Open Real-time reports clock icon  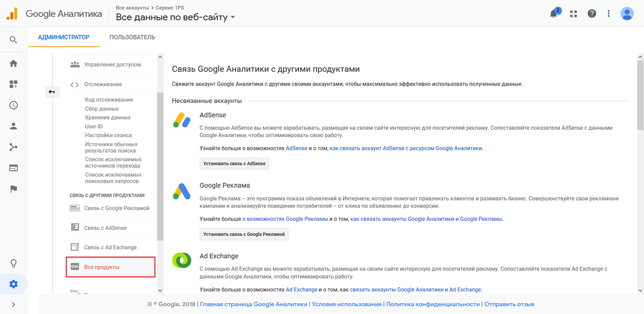point(13,105)
